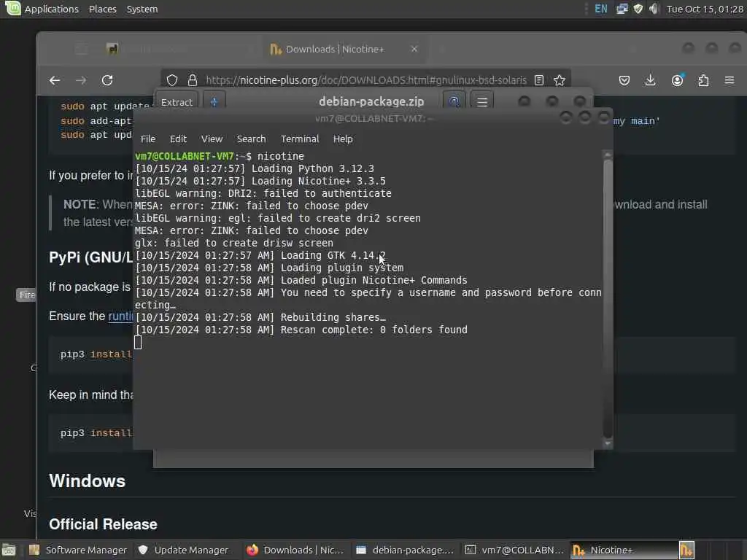
Task: Click the update shield tray icon
Action: coord(638,9)
